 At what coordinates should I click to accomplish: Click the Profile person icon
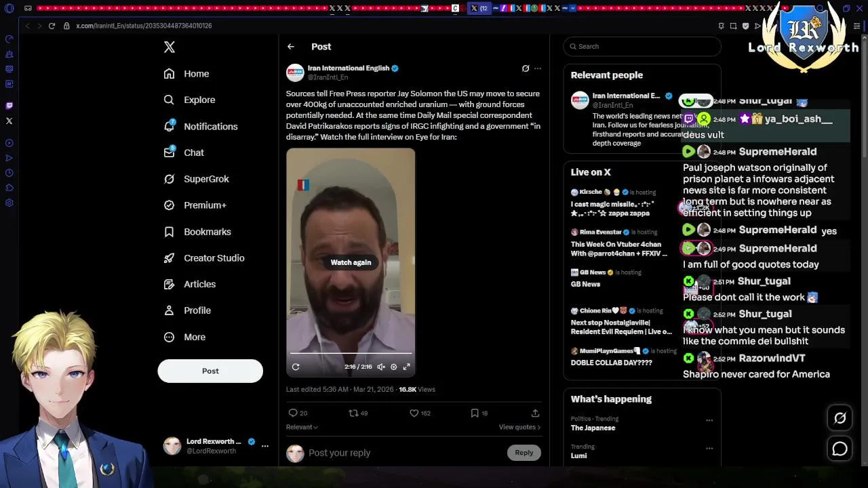point(170,310)
